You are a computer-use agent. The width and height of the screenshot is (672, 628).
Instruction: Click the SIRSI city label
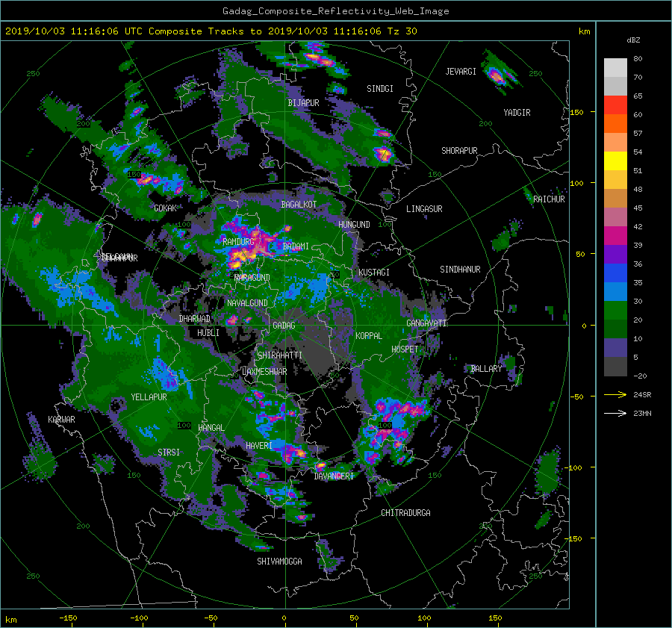click(x=169, y=453)
